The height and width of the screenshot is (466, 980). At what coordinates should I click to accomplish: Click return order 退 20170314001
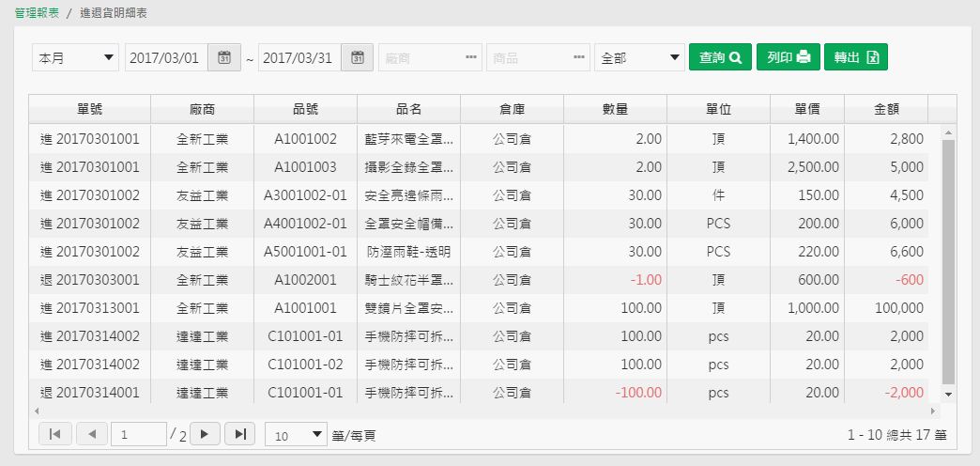pos(89,393)
